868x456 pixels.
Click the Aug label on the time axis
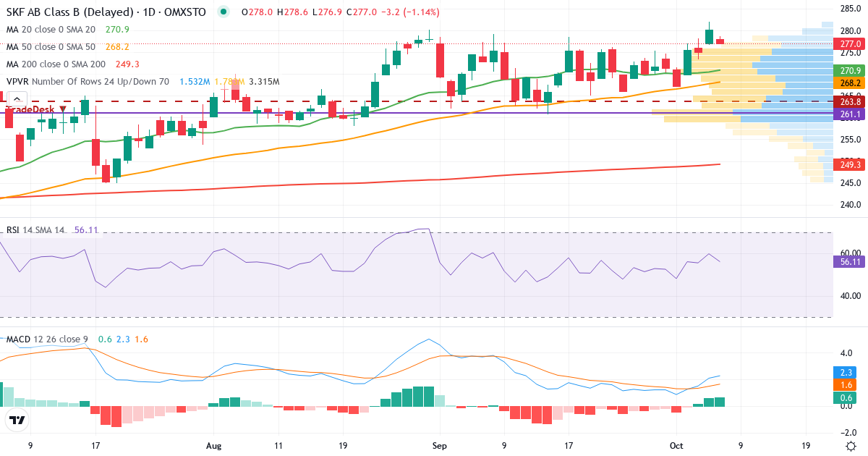click(213, 444)
